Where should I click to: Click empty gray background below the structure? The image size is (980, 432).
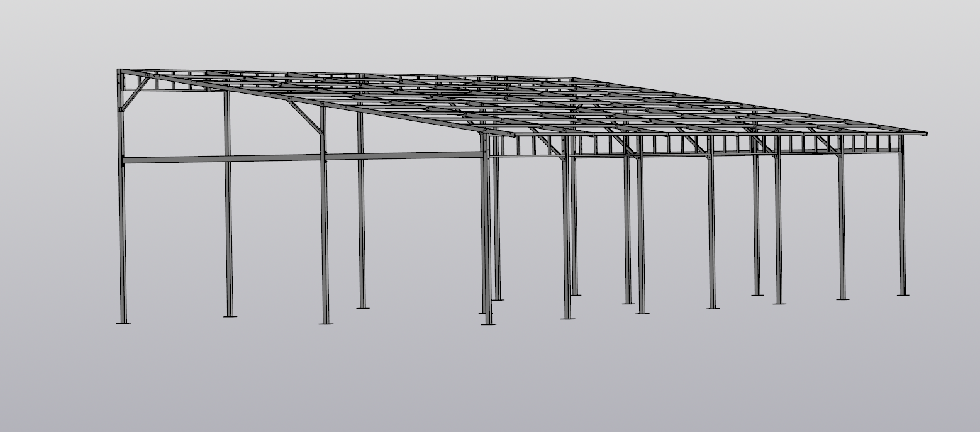pyautogui.click(x=491, y=384)
